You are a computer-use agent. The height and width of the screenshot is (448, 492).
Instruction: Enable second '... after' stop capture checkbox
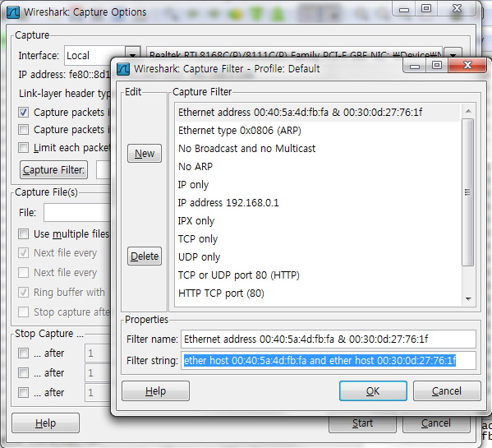tap(24, 373)
